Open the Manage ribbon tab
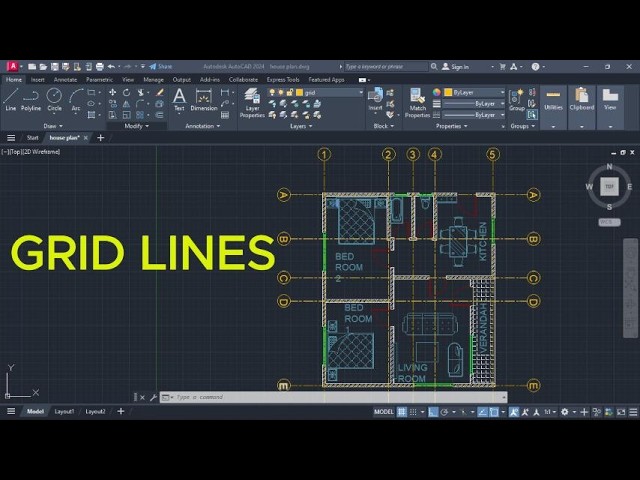The width and height of the screenshot is (640, 480). pyautogui.click(x=153, y=80)
